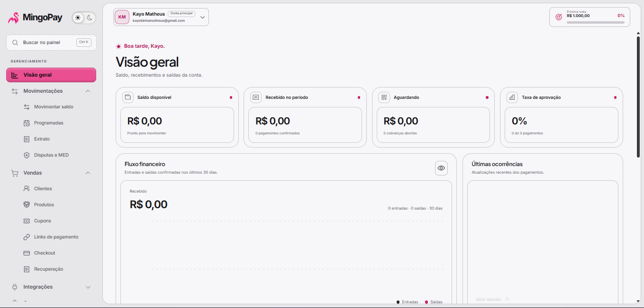Open the Programadas page

coord(49,123)
